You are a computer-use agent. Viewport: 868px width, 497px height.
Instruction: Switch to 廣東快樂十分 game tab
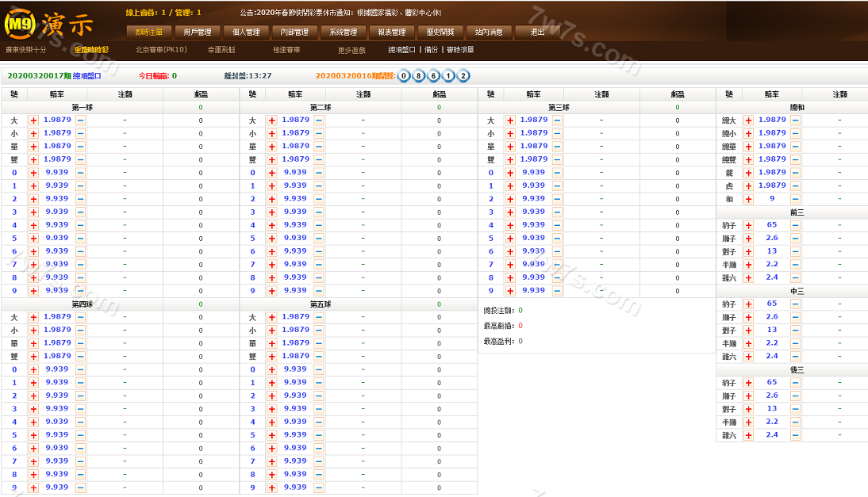26,50
